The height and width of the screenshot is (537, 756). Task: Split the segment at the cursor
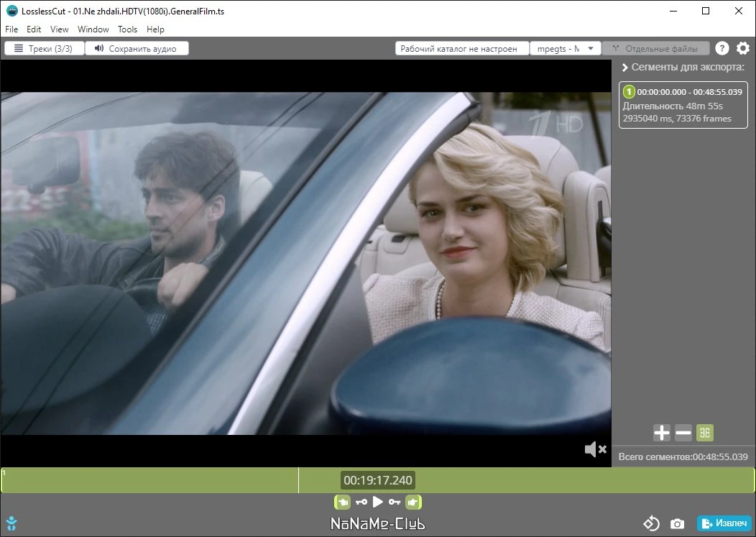coord(705,433)
